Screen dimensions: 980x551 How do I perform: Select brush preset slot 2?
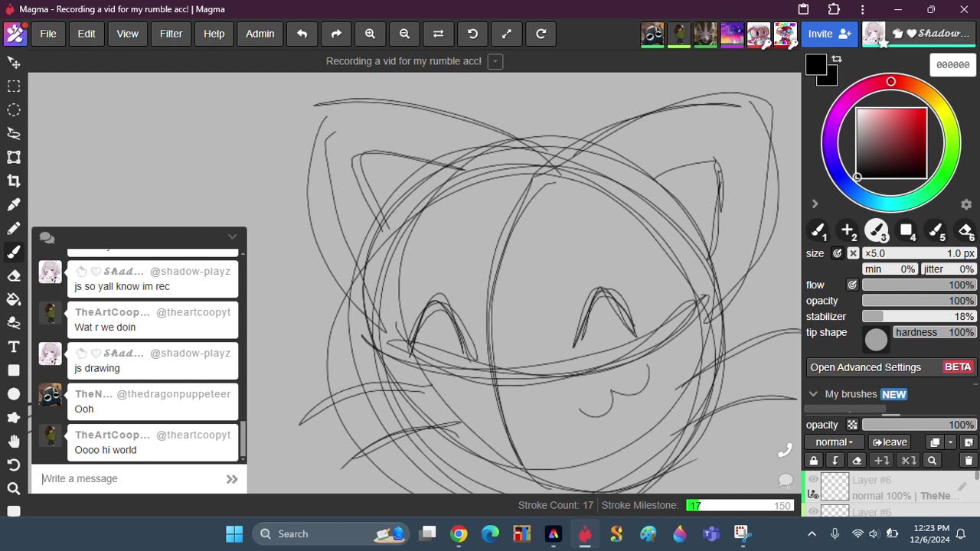848,230
